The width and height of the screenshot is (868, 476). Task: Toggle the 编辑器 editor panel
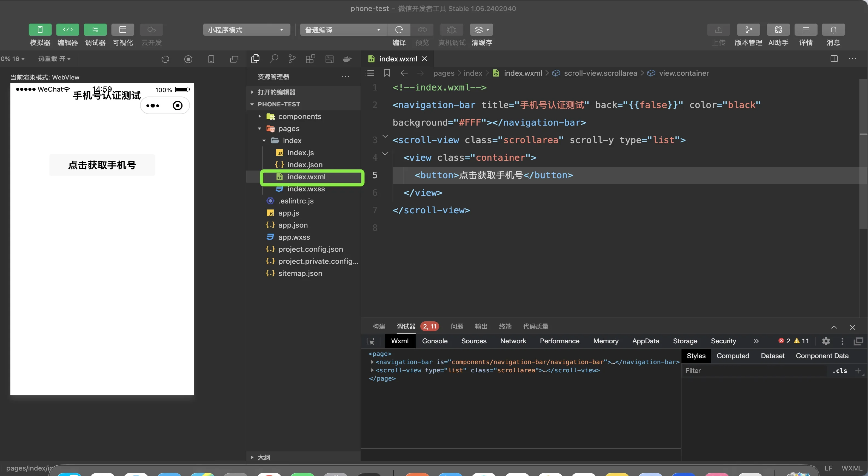tap(67, 30)
